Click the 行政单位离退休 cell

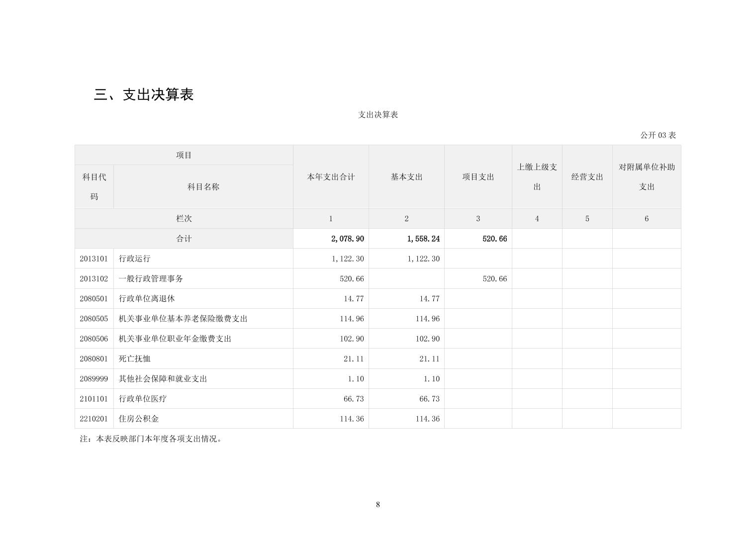[x=147, y=299]
